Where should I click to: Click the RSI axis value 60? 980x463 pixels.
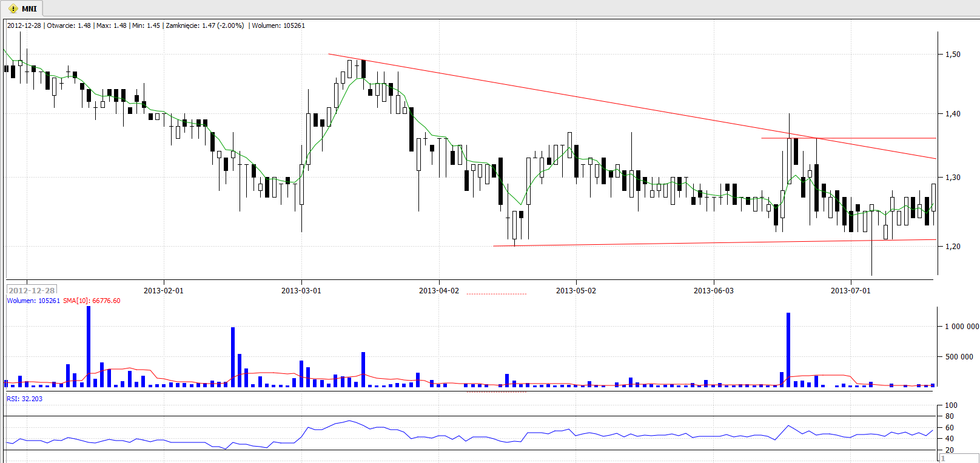949,428
